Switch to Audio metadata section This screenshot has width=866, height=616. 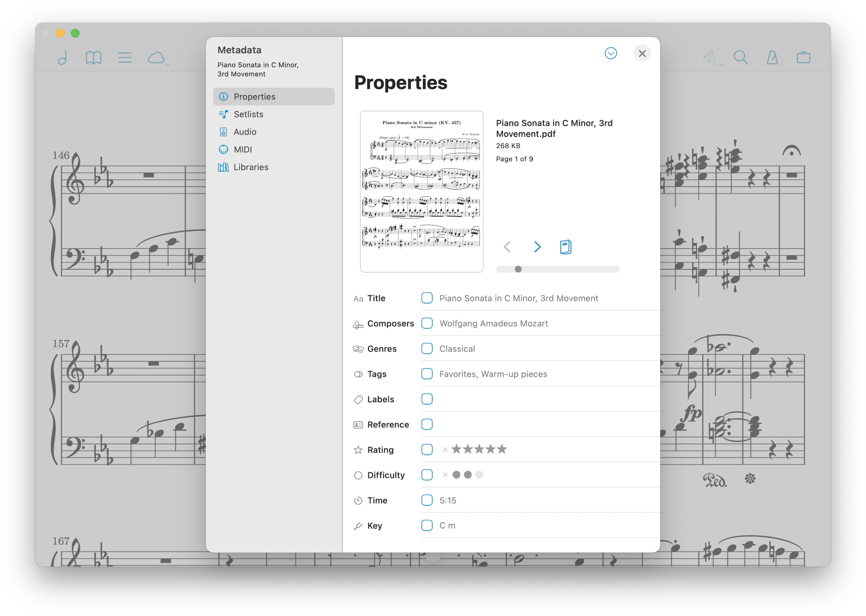click(x=274, y=132)
